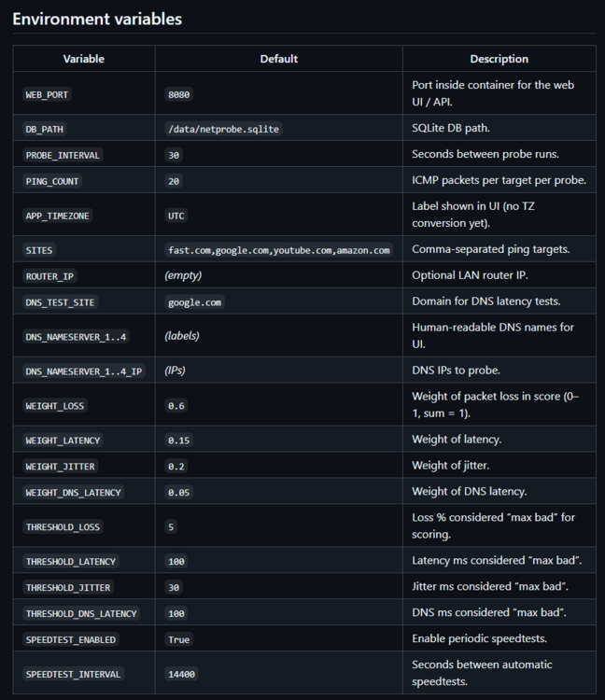Select the THRESHOLD_LATENCY variable label
The image size is (605, 700).
(x=71, y=562)
